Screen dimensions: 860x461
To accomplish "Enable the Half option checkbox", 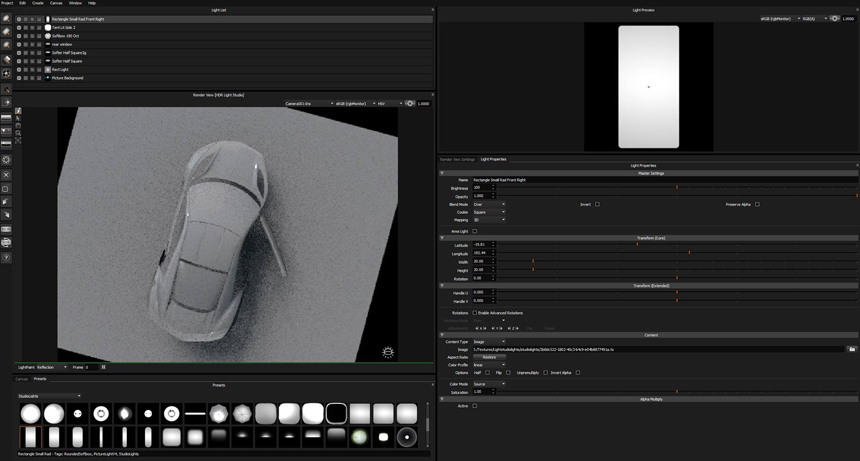I will 487,373.
